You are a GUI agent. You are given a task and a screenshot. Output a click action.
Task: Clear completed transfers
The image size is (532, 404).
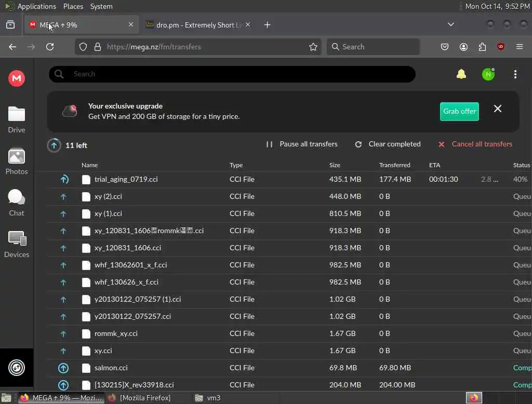[388, 144]
